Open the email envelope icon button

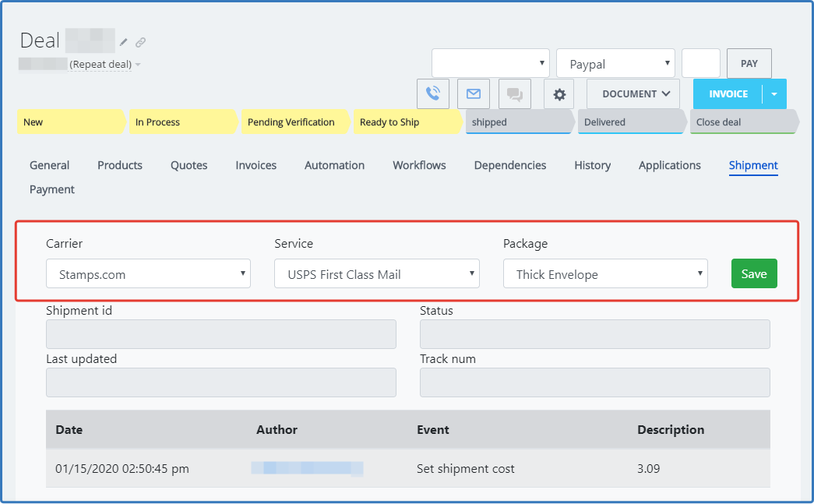coord(474,94)
